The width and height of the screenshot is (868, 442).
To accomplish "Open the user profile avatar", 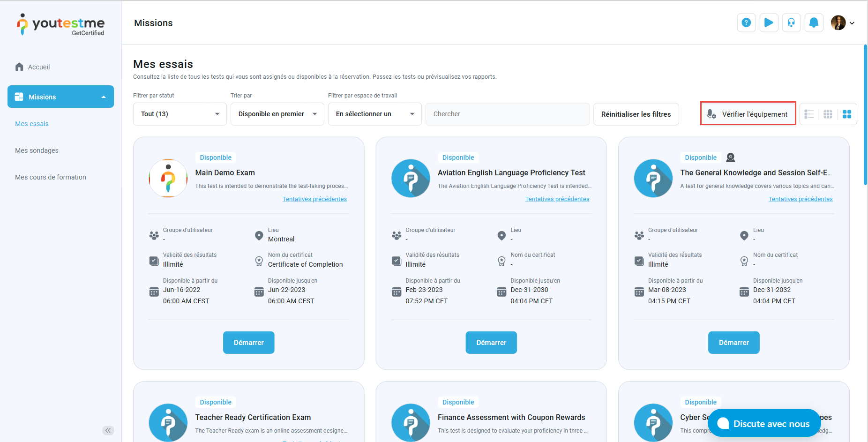I will 838,22.
